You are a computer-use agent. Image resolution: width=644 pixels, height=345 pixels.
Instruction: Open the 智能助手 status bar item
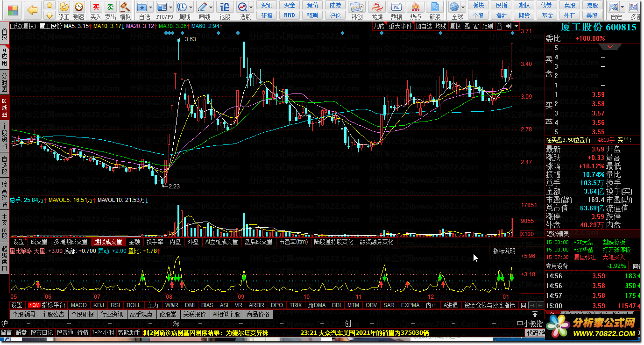tap(129, 333)
